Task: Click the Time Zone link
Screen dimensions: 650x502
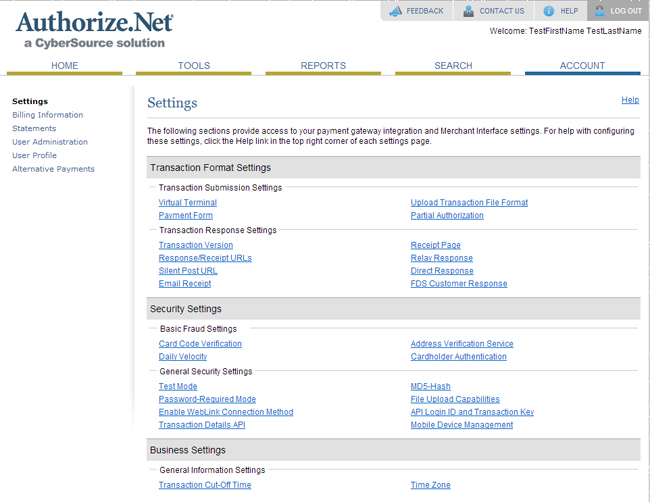Action: click(x=430, y=485)
